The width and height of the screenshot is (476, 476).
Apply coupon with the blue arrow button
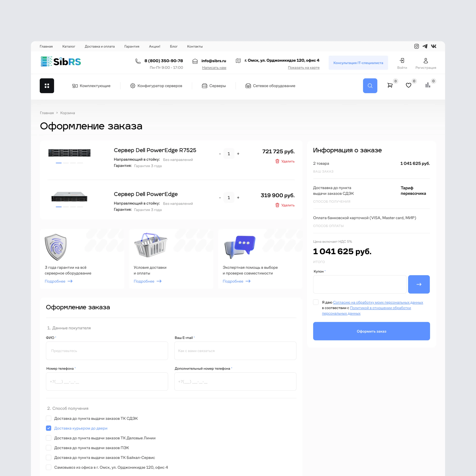pos(419,284)
